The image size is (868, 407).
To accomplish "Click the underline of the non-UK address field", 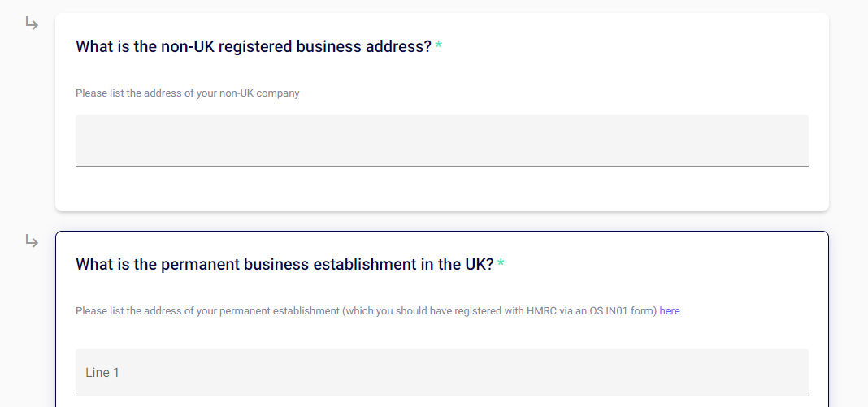I will point(441,166).
